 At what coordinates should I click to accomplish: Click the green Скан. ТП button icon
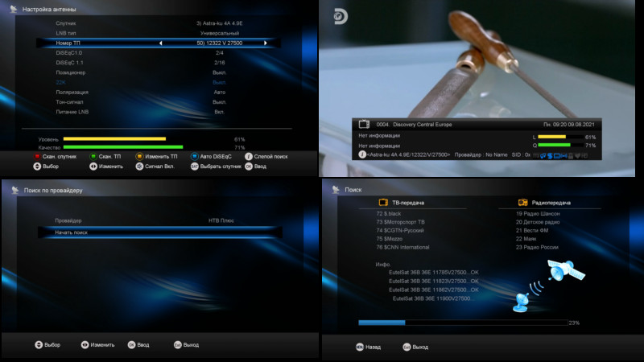pos(93,156)
